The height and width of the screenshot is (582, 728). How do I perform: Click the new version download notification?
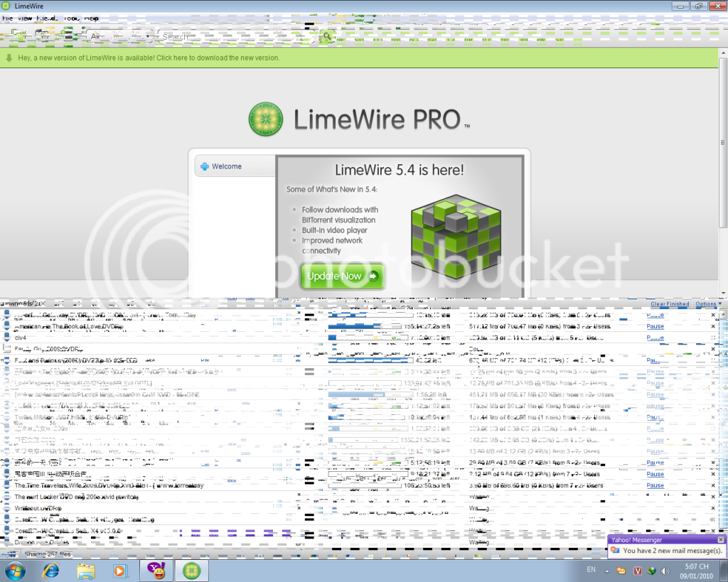pos(149,58)
